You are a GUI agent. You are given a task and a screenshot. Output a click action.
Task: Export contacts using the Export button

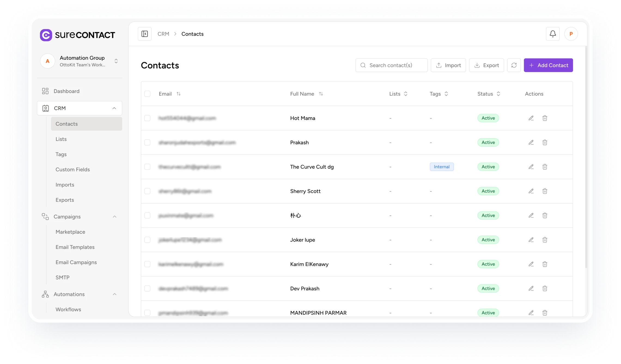(x=486, y=65)
